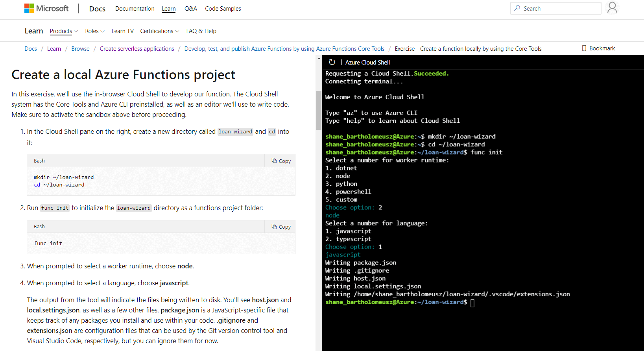This screenshot has width=644, height=351.
Task: Click inside the Search input field
Action: [x=556, y=8]
